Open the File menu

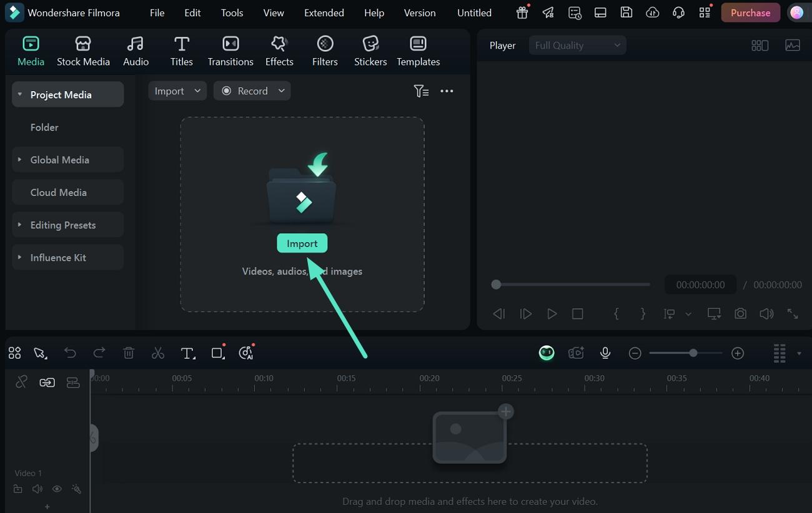[157, 12]
